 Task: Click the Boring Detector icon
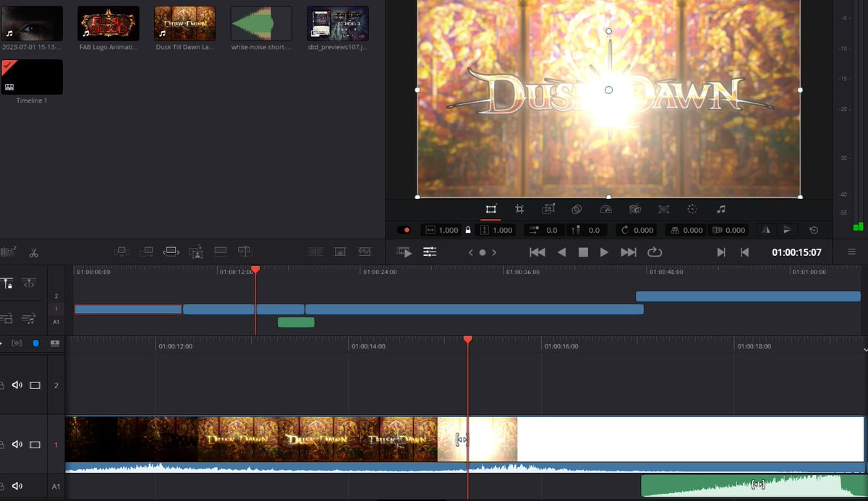click(x=9, y=252)
